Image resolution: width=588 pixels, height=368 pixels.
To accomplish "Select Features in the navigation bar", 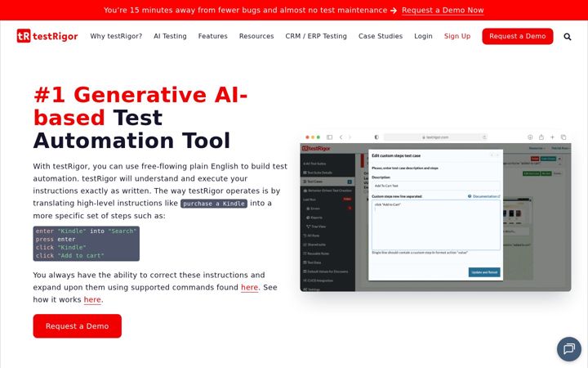I will point(212,36).
